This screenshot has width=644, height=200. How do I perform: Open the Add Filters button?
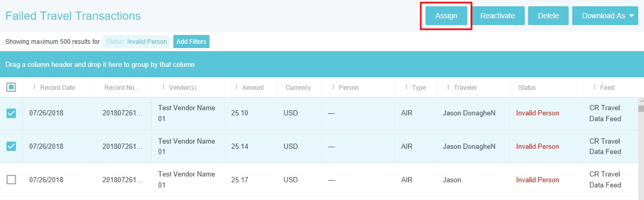191,42
